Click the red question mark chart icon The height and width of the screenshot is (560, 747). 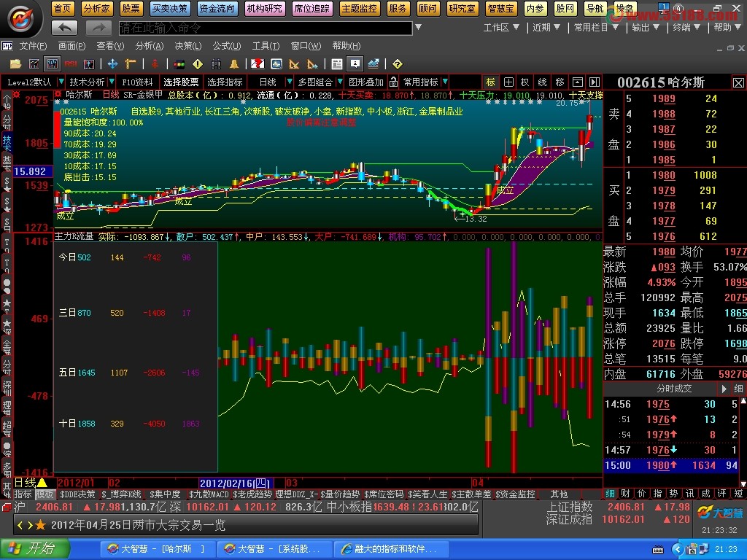click(x=258, y=64)
